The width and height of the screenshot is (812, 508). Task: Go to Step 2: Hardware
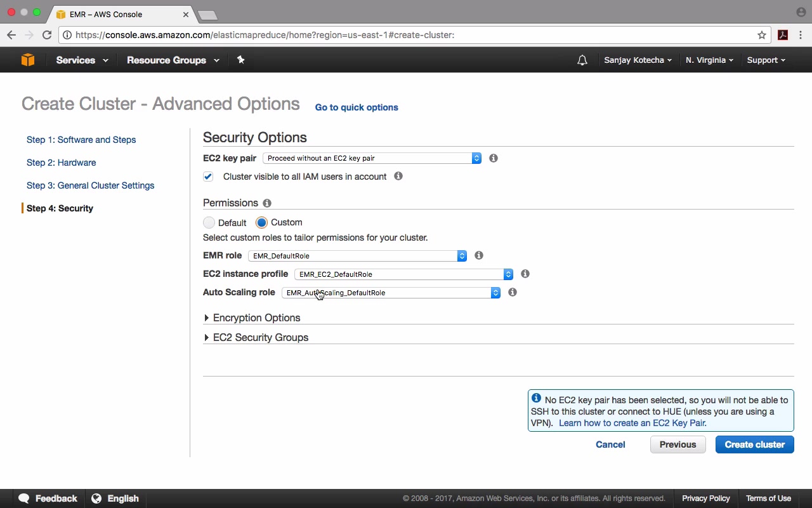61,163
